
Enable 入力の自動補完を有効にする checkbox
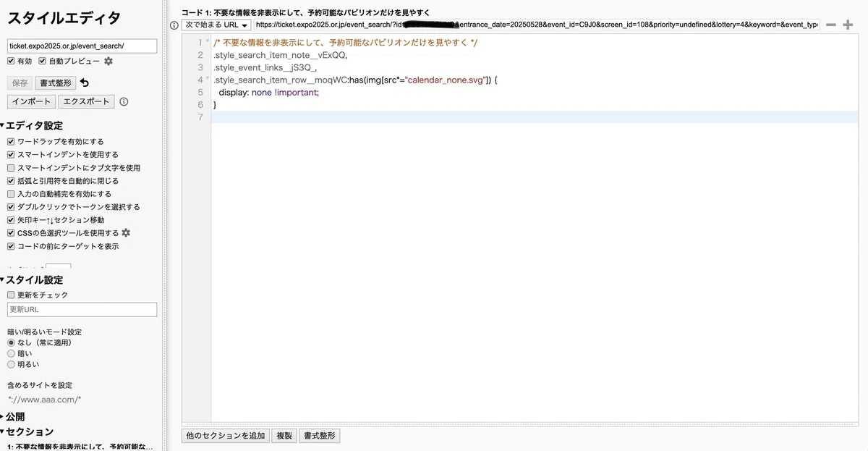(11, 194)
